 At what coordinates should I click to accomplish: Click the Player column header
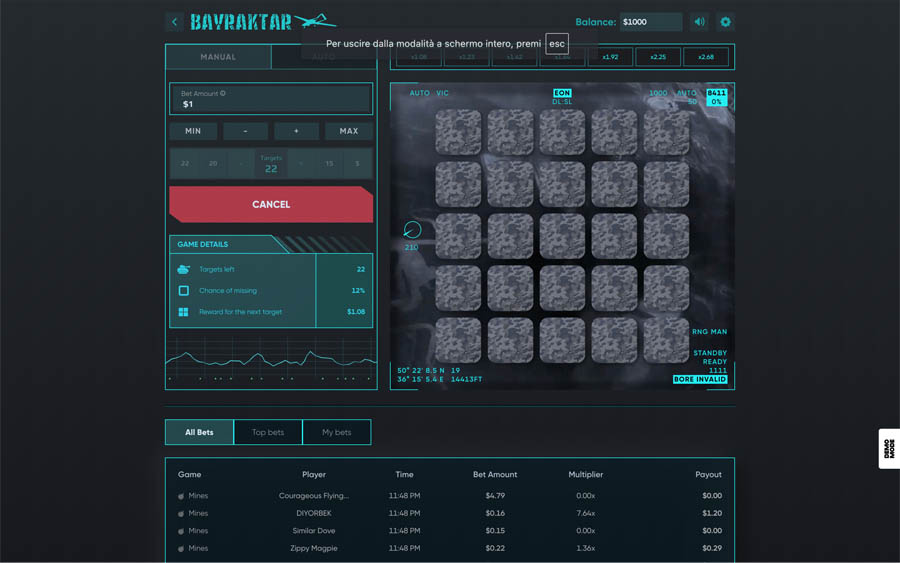coord(314,475)
